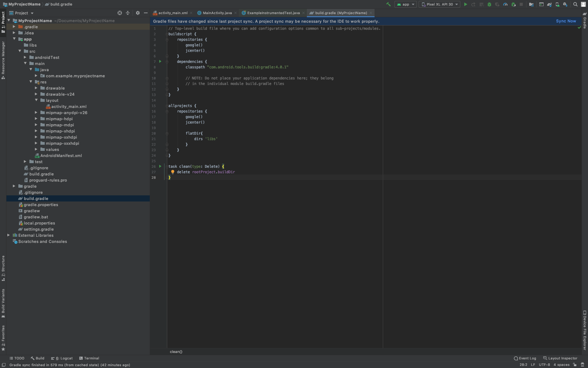Open the Android Profiler gauge icon
This screenshot has width=588, height=368.
(x=505, y=4)
